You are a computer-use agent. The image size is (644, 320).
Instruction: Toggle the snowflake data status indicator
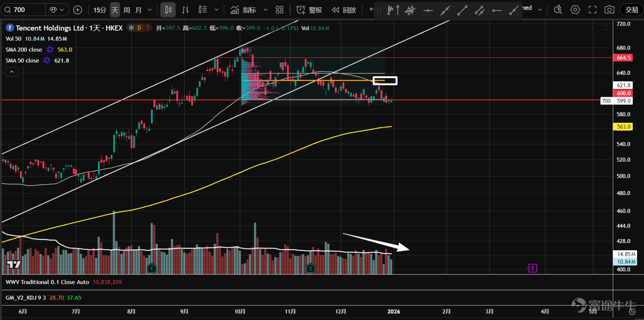pos(131,28)
